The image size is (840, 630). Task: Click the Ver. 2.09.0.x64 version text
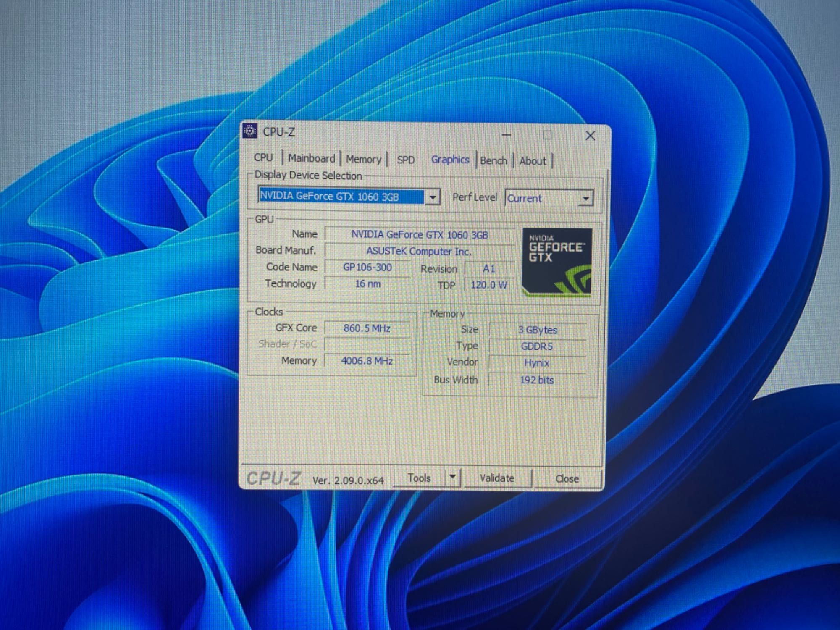348,480
